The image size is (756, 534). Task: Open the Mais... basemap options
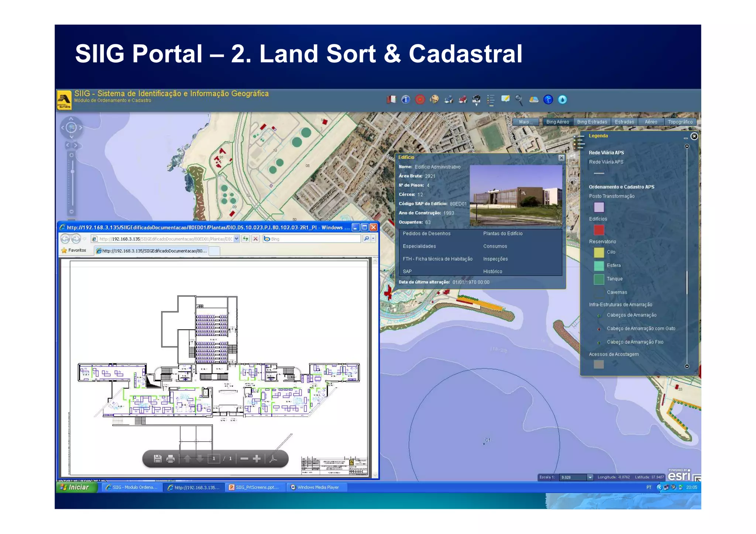(x=526, y=122)
